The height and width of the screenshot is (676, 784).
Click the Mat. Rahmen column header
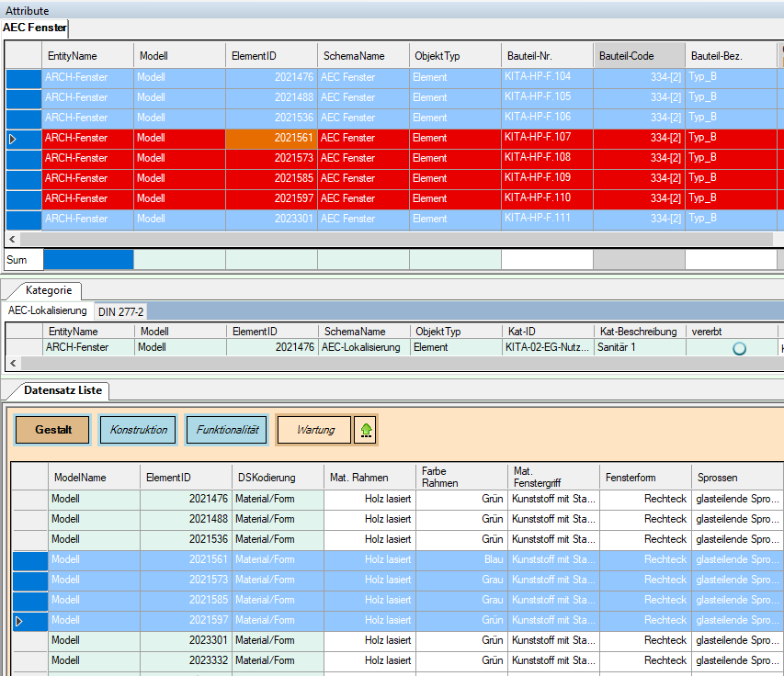pyautogui.click(x=369, y=477)
